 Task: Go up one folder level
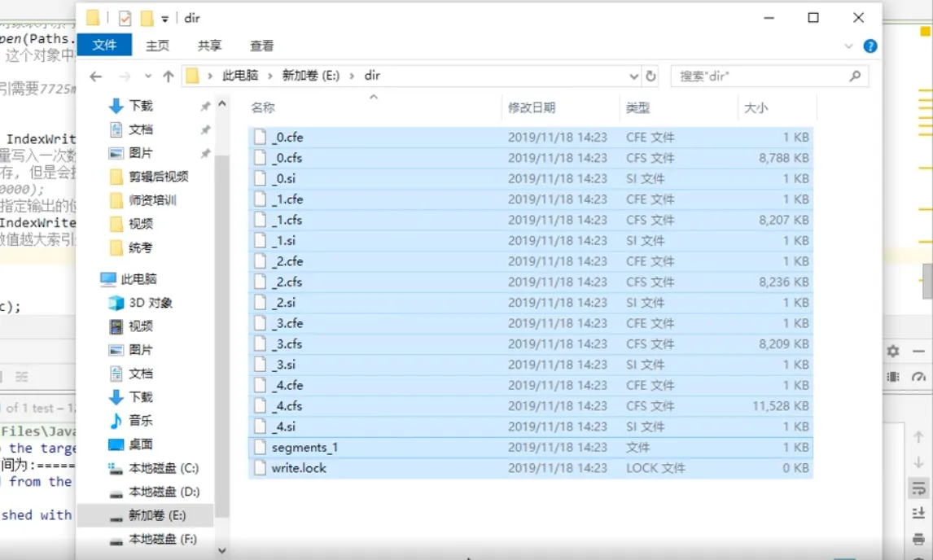[x=169, y=77]
